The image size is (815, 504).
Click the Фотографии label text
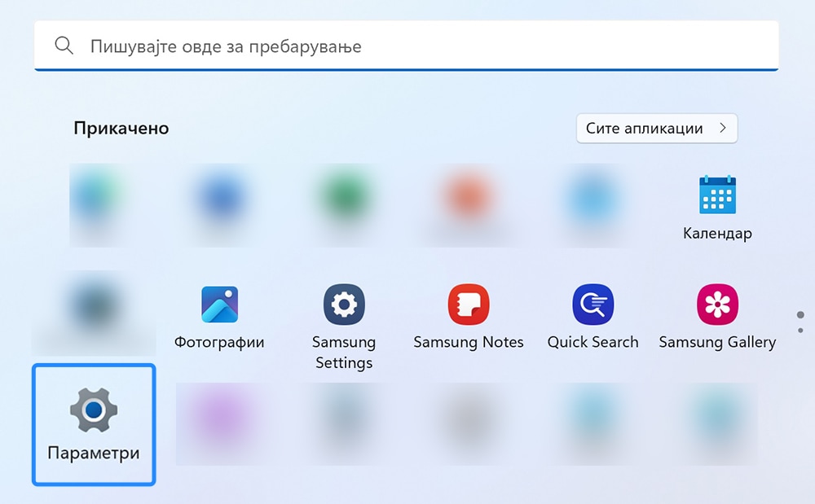219,343
